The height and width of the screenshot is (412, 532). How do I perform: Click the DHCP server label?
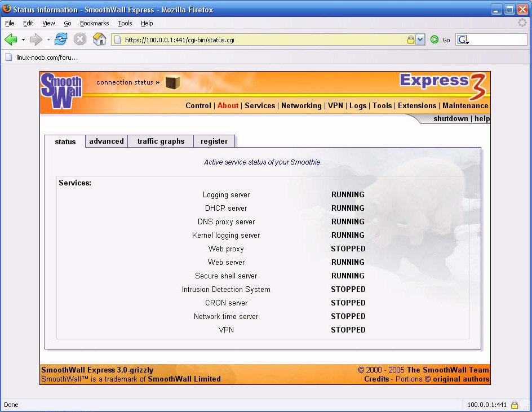(226, 209)
